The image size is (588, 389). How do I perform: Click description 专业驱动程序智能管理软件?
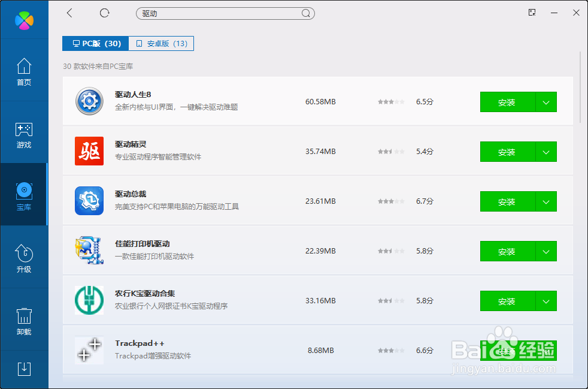158,157
